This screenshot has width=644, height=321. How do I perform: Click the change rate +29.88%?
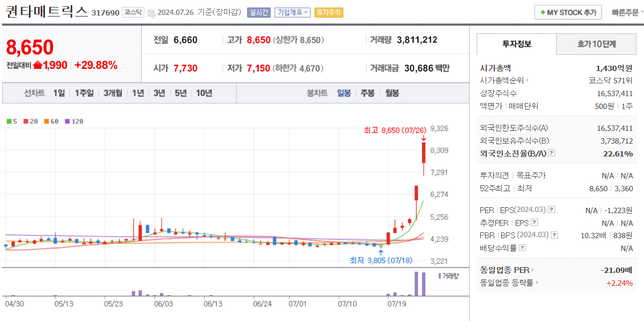96,65
